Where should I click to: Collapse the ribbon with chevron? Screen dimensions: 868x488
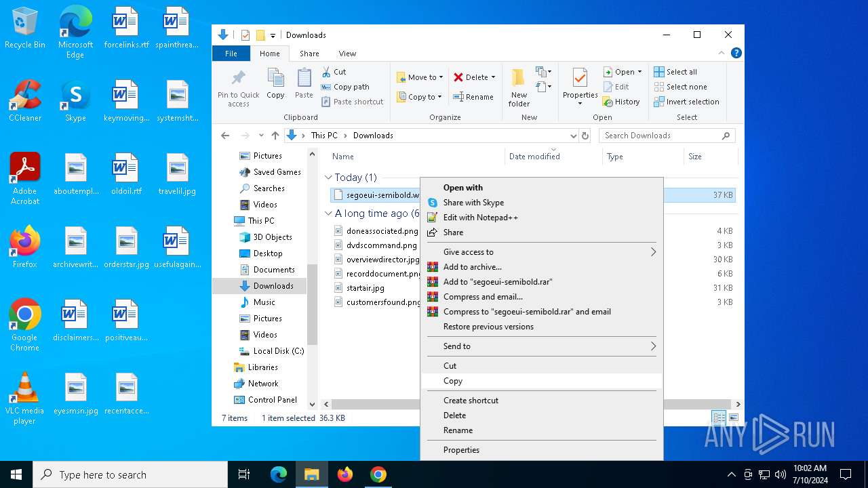point(722,53)
